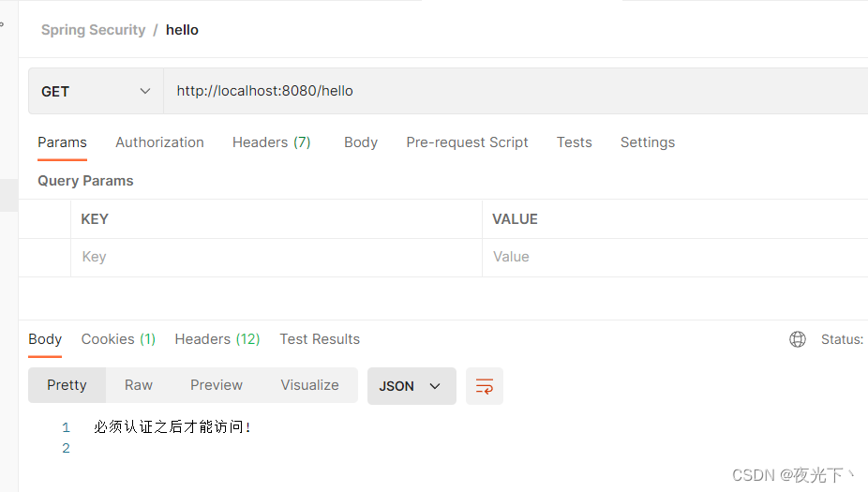Image resolution: width=868 pixels, height=492 pixels.
Task: Open the request Headers (7) tab
Action: coord(271,142)
